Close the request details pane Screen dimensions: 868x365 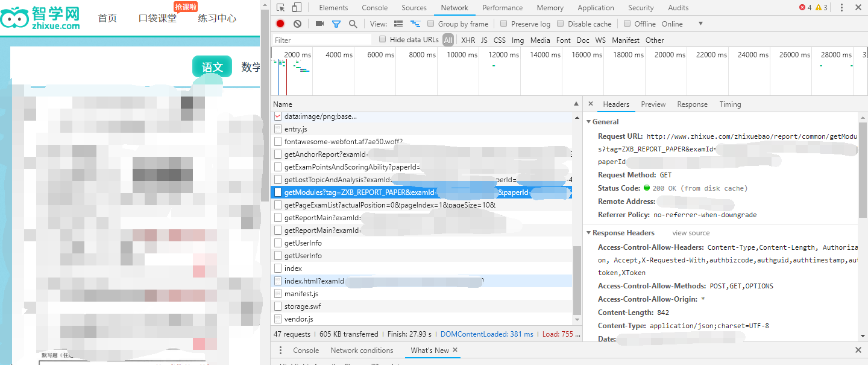pyautogui.click(x=591, y=104)
